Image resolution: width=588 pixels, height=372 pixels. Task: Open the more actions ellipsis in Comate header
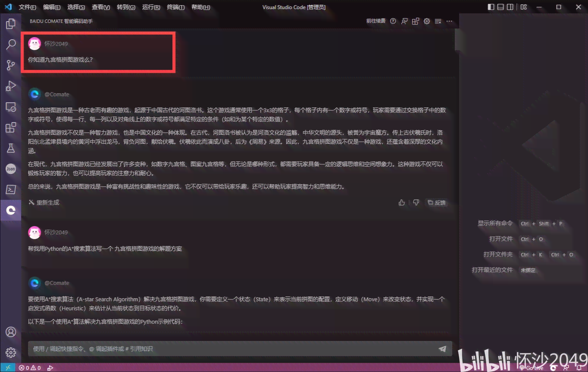449,21
